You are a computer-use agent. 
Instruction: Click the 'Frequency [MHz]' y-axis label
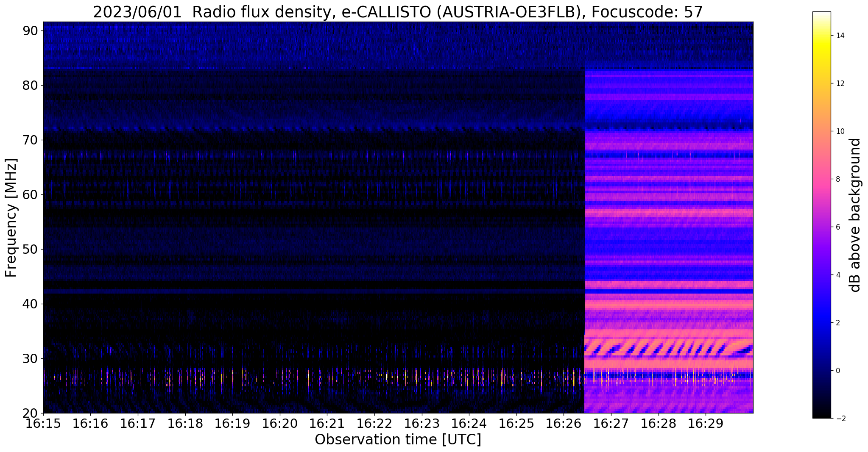pyautogui.click(x=11, y=218)
